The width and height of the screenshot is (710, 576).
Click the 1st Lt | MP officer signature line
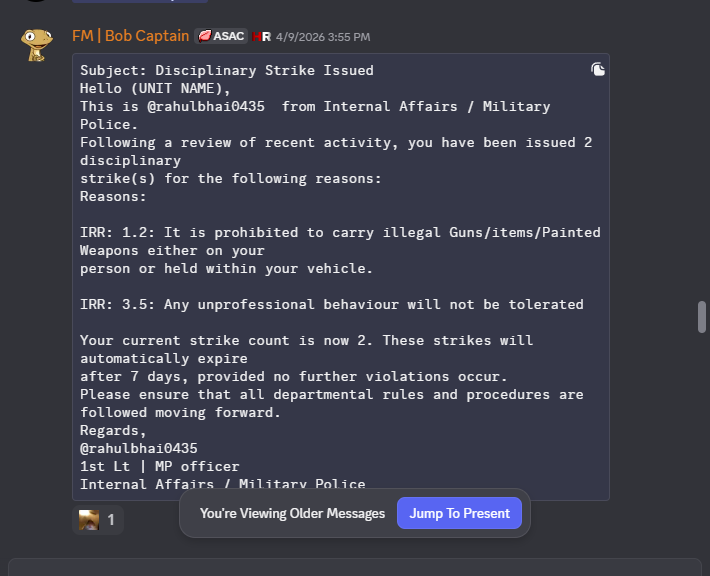point(159,466)
